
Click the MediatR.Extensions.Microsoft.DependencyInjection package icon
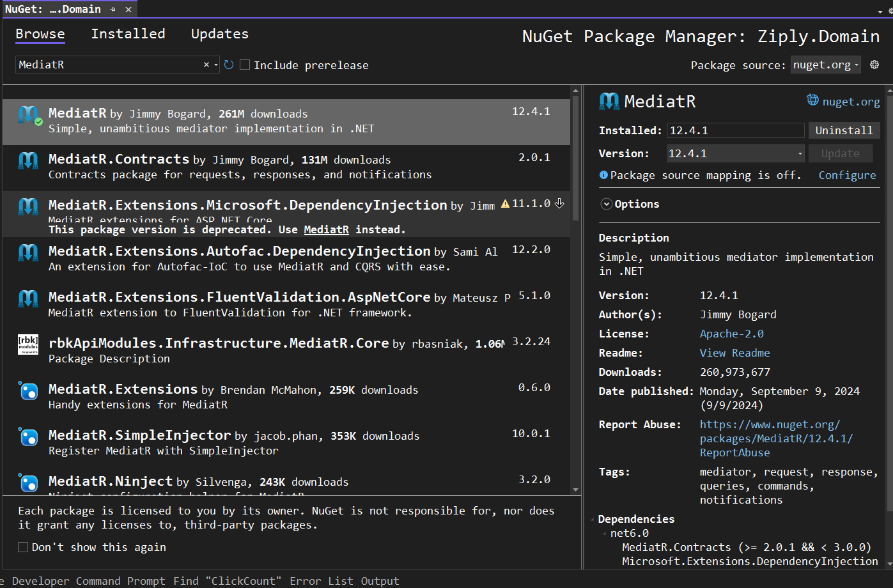pyautogui.click(x=28, y=206)
